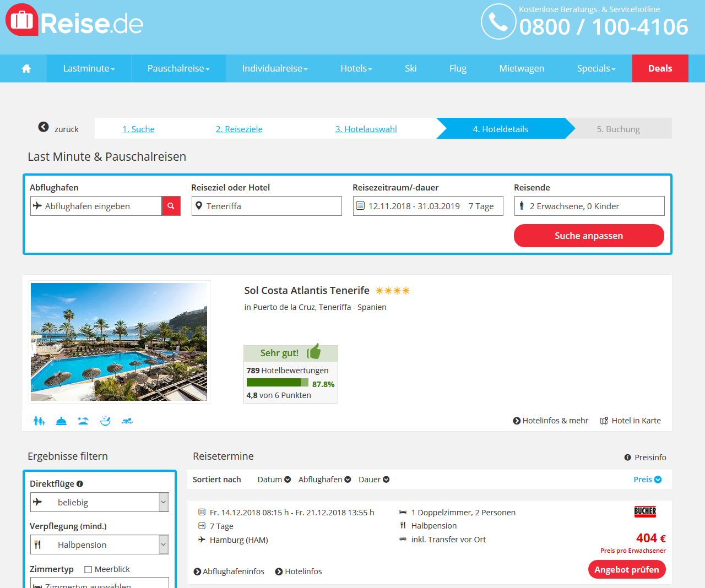Click the Reiseziel oder Hotel field

[267, 206]
